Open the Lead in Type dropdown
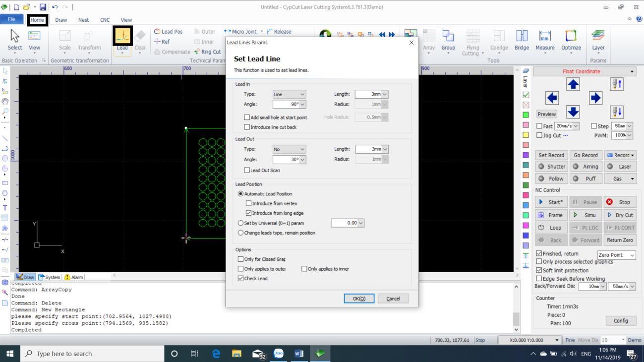 click(289, 94)
